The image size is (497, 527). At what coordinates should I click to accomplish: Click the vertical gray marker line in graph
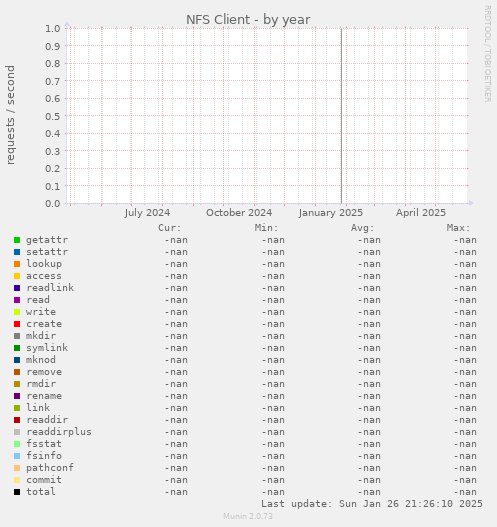point(341,116)
